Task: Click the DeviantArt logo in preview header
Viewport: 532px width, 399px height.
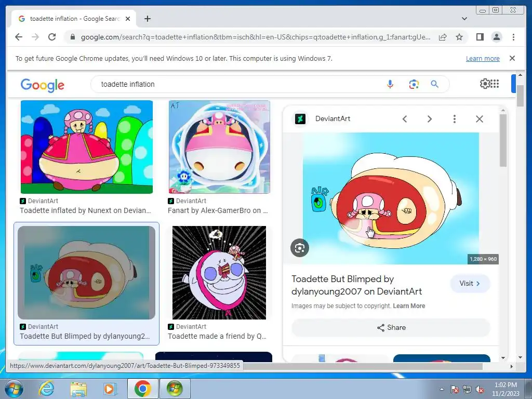Action: (x=300, y=119)
